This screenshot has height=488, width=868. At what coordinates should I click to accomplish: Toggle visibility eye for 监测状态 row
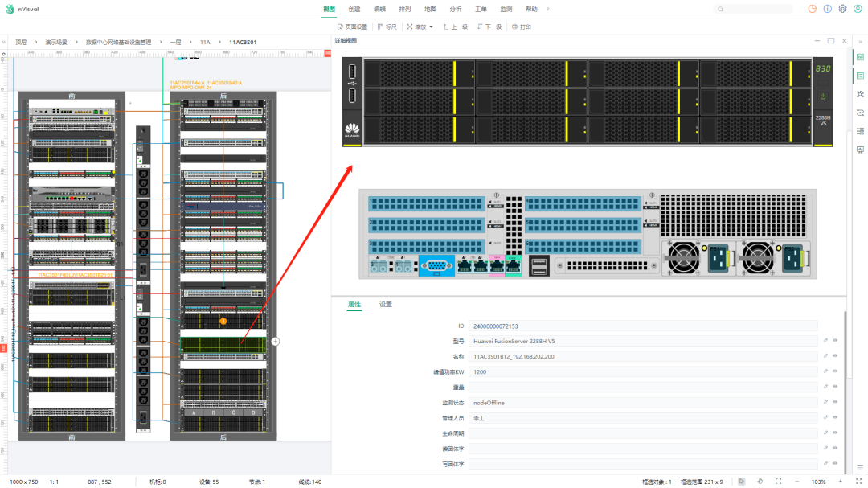(x=835, y=402)
